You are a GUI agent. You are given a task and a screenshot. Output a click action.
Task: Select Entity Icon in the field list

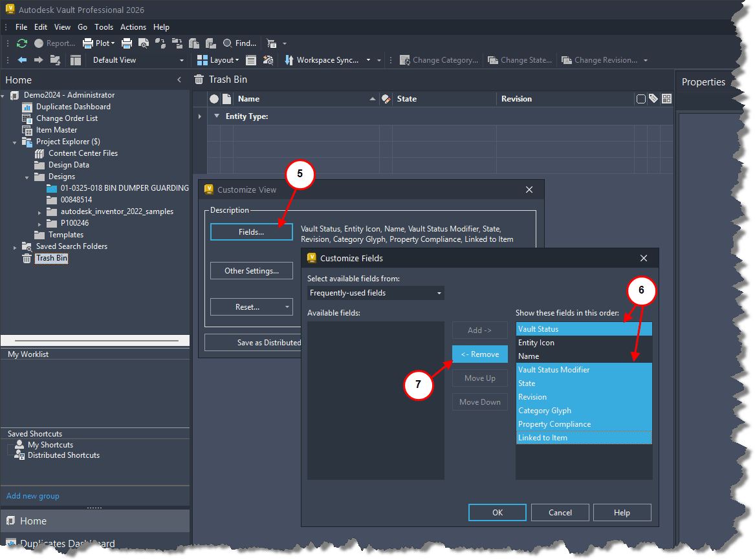[584, 343]
